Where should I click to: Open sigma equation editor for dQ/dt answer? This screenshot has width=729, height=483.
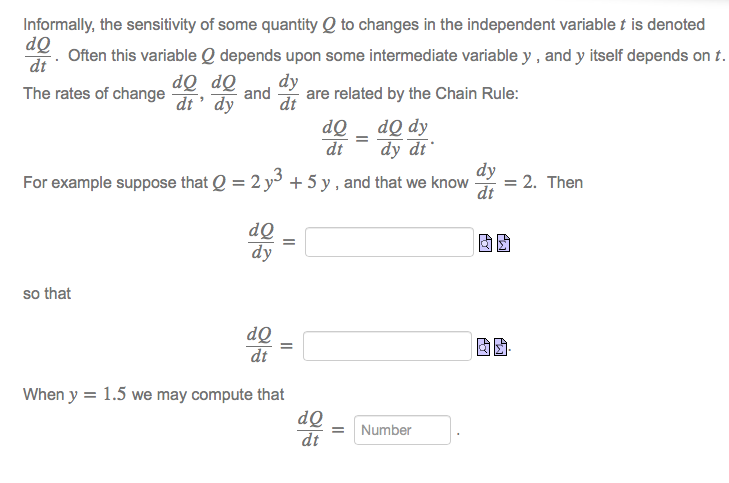click(500, 347)
